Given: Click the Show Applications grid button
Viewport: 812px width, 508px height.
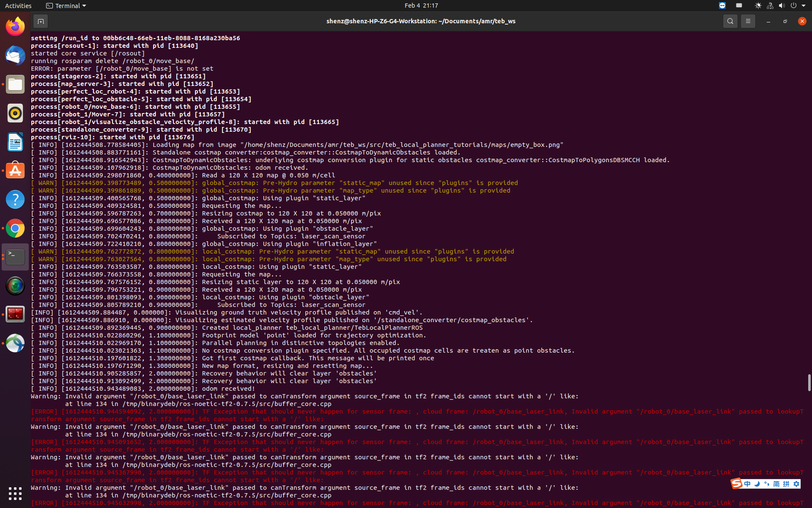Looking at the screenshot, I should pos(15,494).
